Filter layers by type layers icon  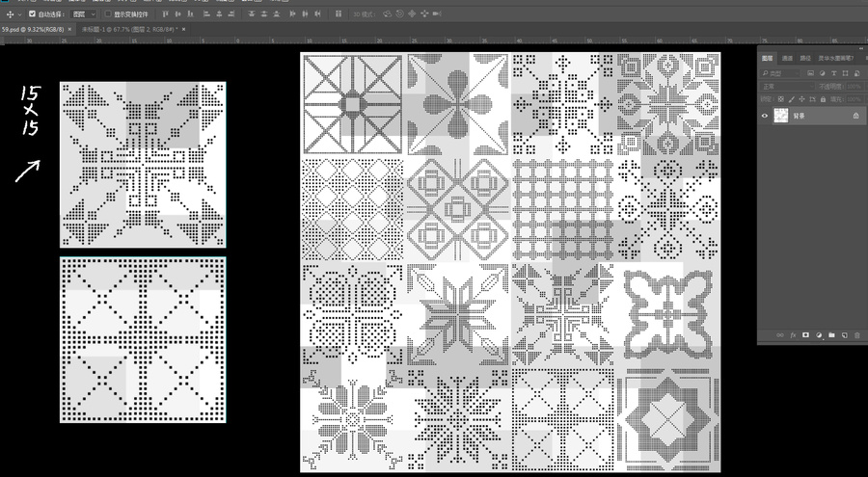(834, 73)
